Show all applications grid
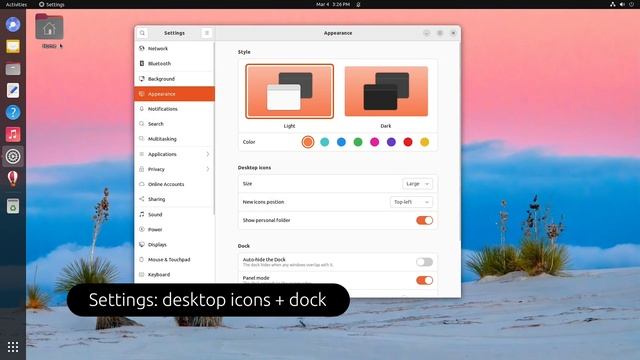 (x=13, y=347)
